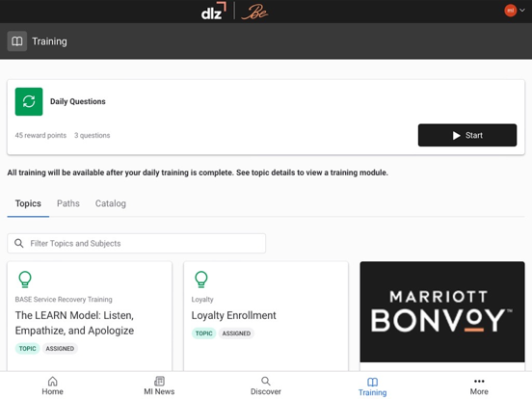Image resolution: width=532 pixels, height=399 pixels.
Task: Click the Be script logo
Action: (254, 13)
